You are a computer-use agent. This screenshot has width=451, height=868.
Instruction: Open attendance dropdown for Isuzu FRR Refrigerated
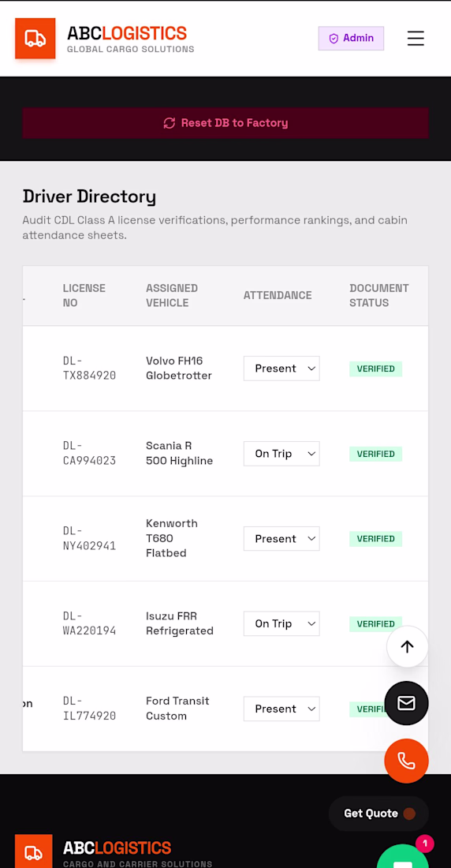coord(281,624)
